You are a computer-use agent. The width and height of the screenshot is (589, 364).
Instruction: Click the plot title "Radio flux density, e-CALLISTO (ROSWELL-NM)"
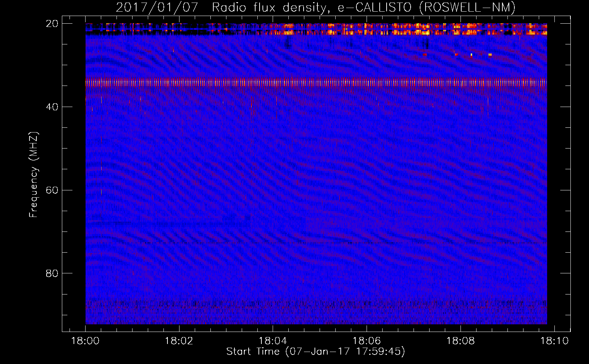(x=364, y=7)
